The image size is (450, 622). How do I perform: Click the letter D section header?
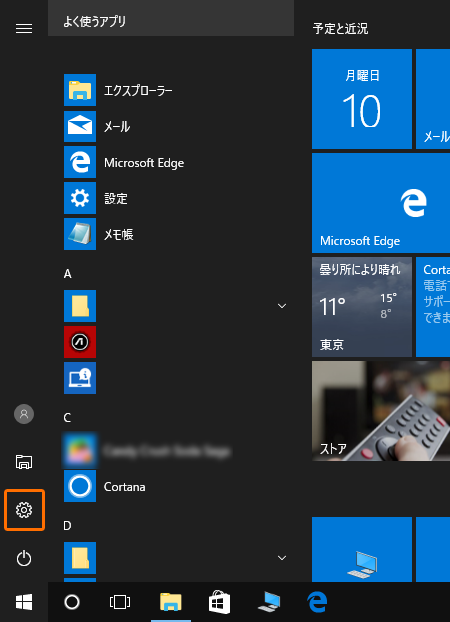coord(67,526)
